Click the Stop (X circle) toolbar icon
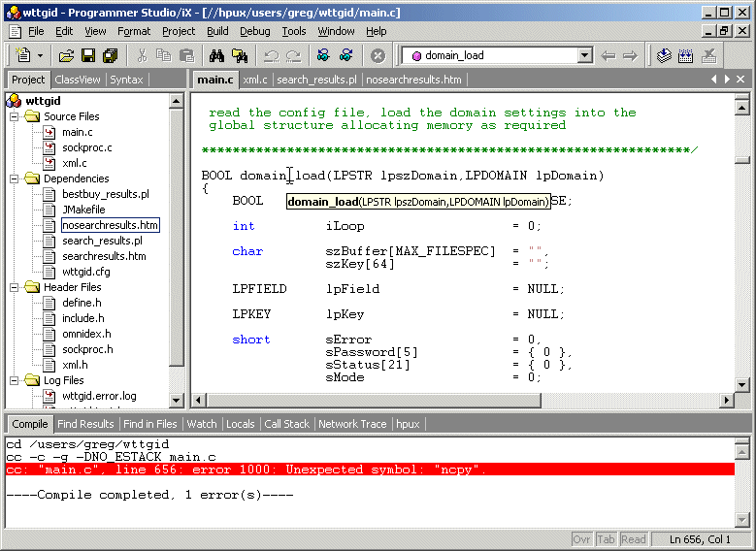 [378, 56]
